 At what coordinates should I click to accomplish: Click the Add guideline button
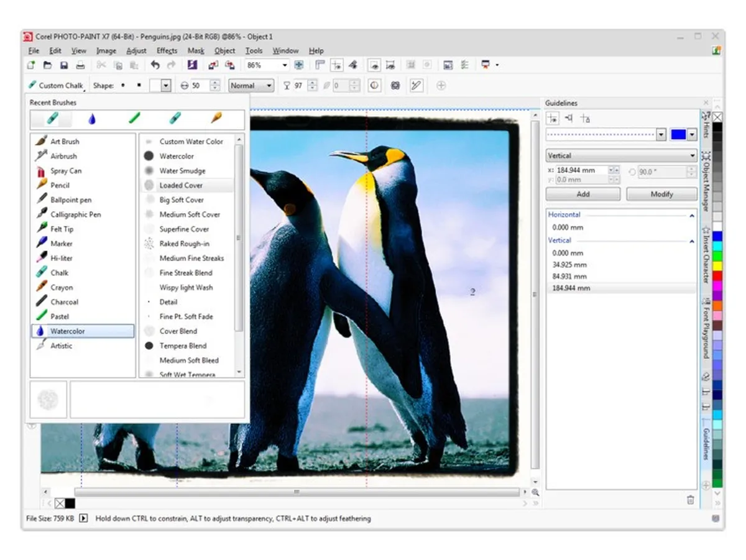pos(583,194)
